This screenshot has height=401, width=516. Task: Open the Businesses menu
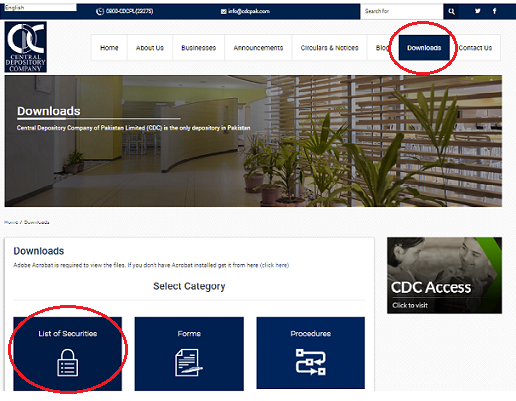point(199,48)
